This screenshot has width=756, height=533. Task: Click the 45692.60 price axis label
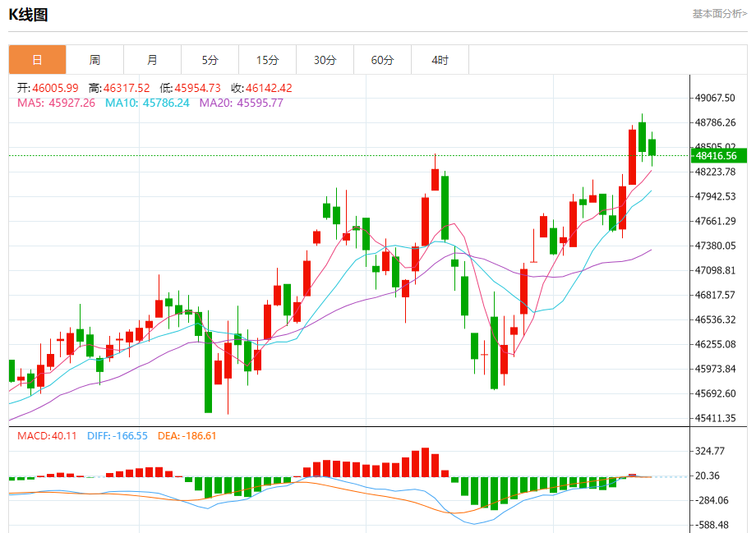tap(715, 393)
